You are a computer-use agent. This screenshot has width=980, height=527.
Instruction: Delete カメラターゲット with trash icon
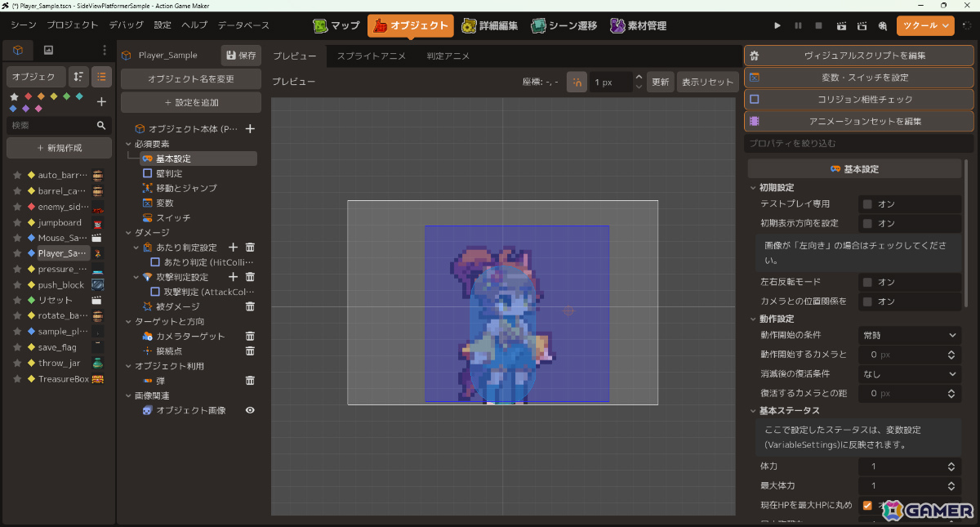tap(250, 336)
